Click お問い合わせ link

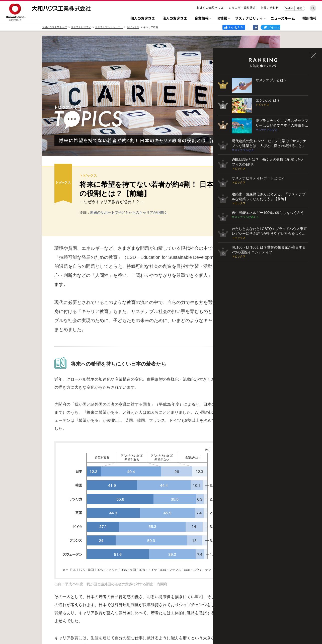[270, 8]
